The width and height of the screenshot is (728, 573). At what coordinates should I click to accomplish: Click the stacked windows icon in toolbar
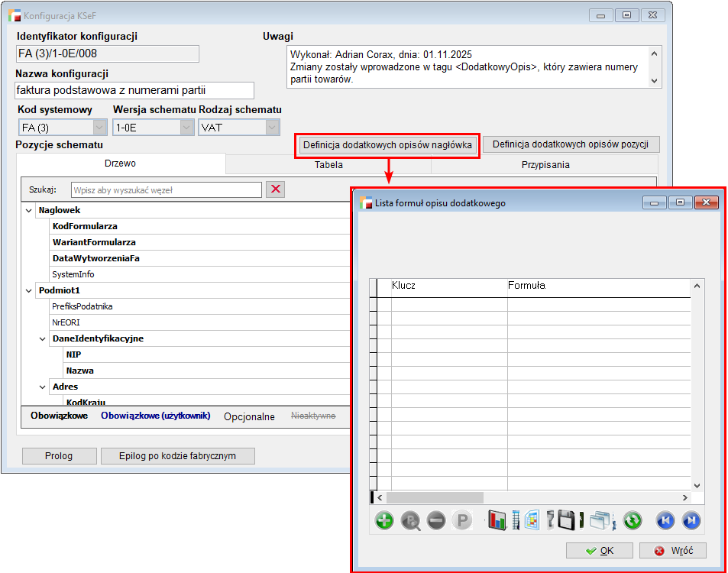click(x=601, y=521)
